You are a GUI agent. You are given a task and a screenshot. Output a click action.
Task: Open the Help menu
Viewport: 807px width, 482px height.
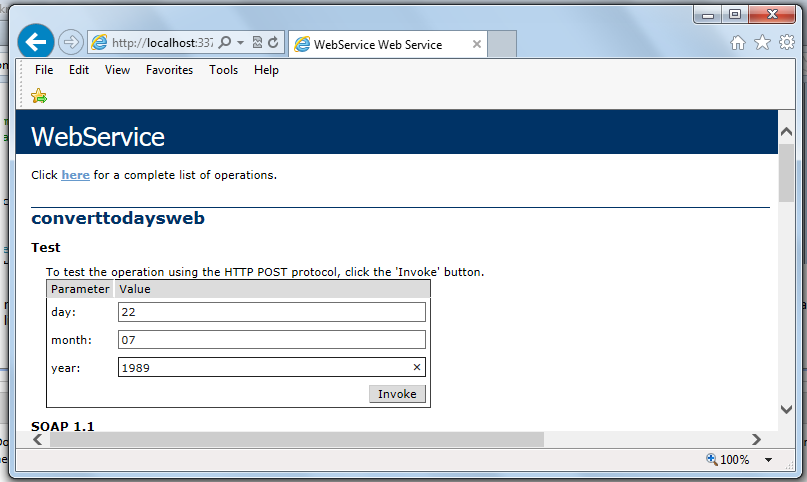(x=266, y=70)
